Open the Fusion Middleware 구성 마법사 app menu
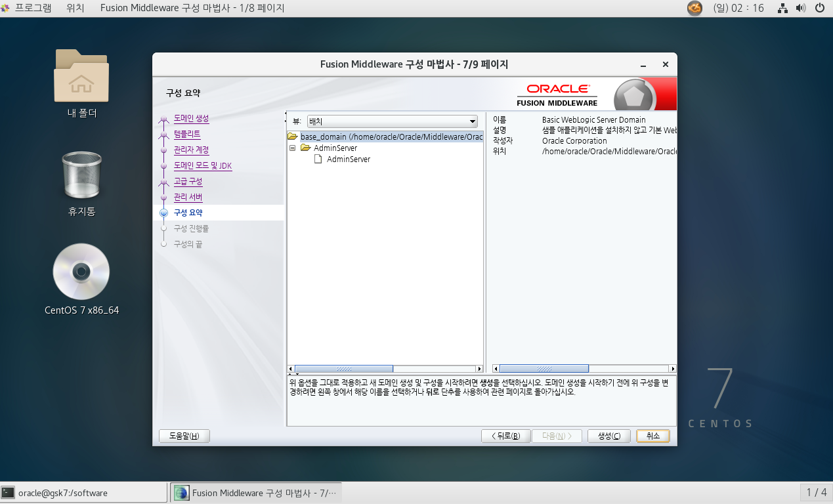This screenshot has height=504, width=833. coord(192,8)
